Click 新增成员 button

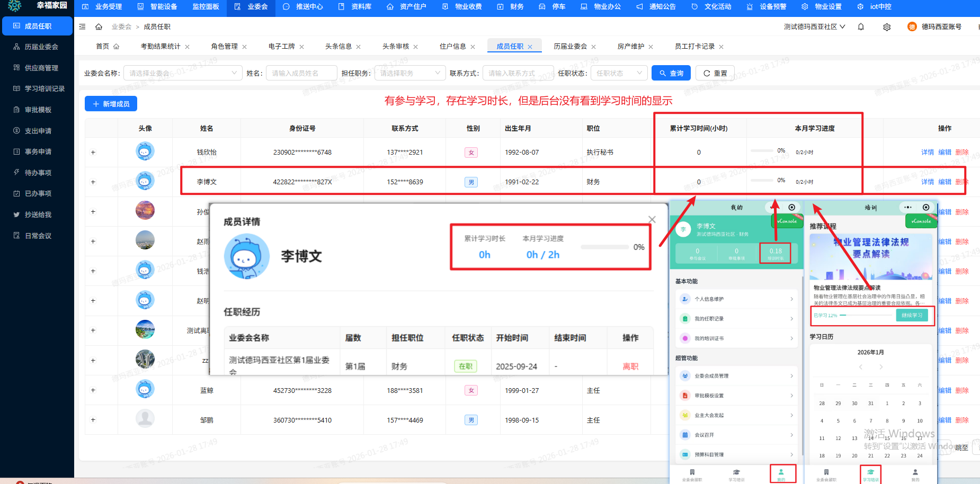[x=111, y=104]
